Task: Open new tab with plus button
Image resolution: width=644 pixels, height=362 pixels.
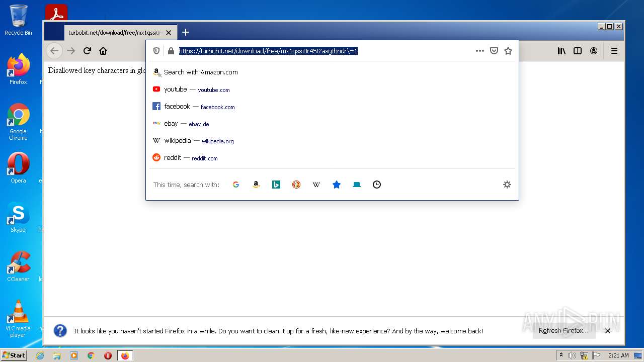Action: [186, 32]
